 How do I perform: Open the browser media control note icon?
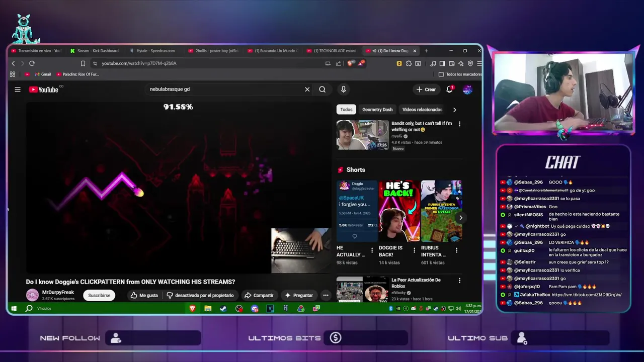[x=433, y=63]
